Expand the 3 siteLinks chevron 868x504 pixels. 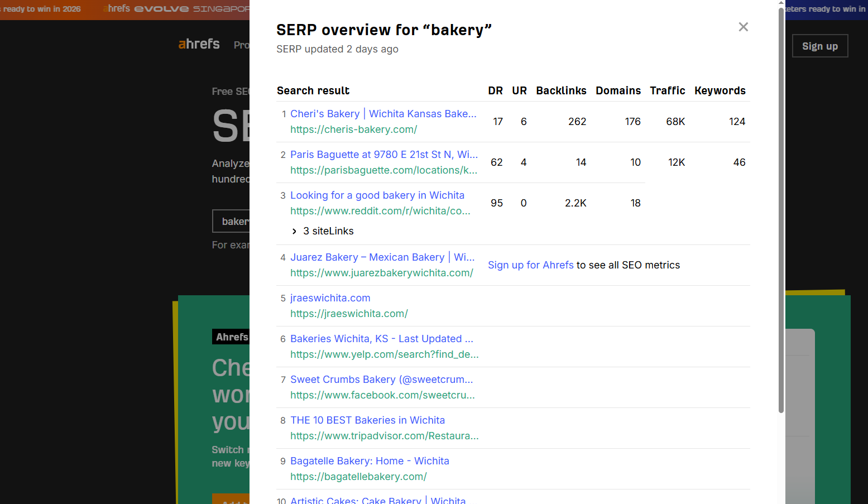point(294,231)
